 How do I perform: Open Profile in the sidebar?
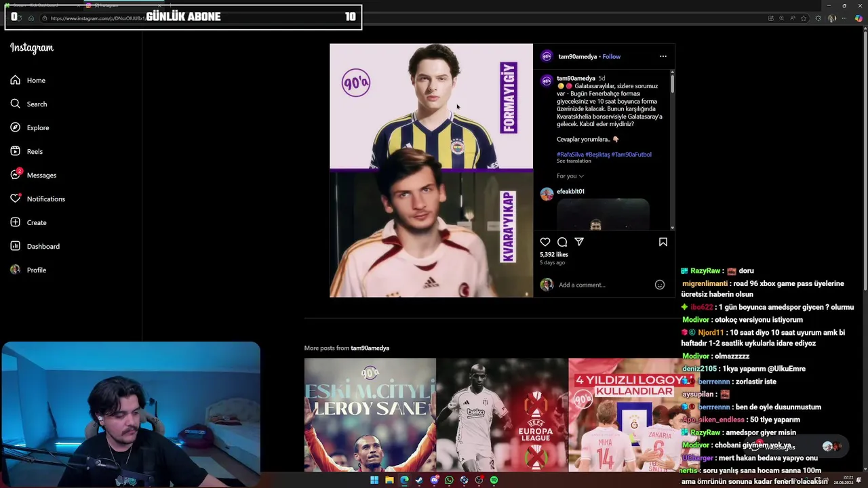pyautogui.click(x=28, y=270)
